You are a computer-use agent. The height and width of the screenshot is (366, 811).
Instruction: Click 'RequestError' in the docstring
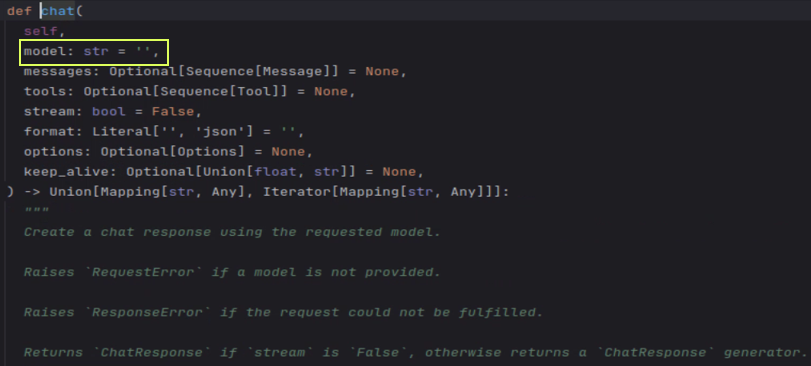pos(143,272)
